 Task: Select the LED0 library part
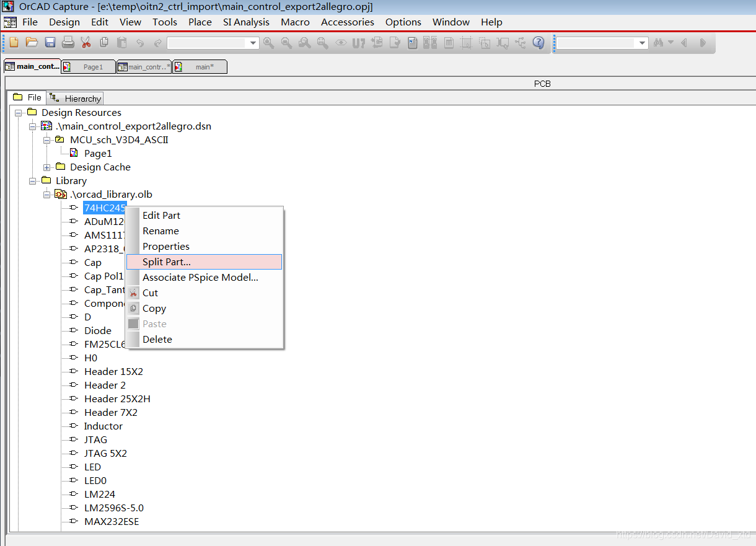pyautogui.click(x=95, y=481)
